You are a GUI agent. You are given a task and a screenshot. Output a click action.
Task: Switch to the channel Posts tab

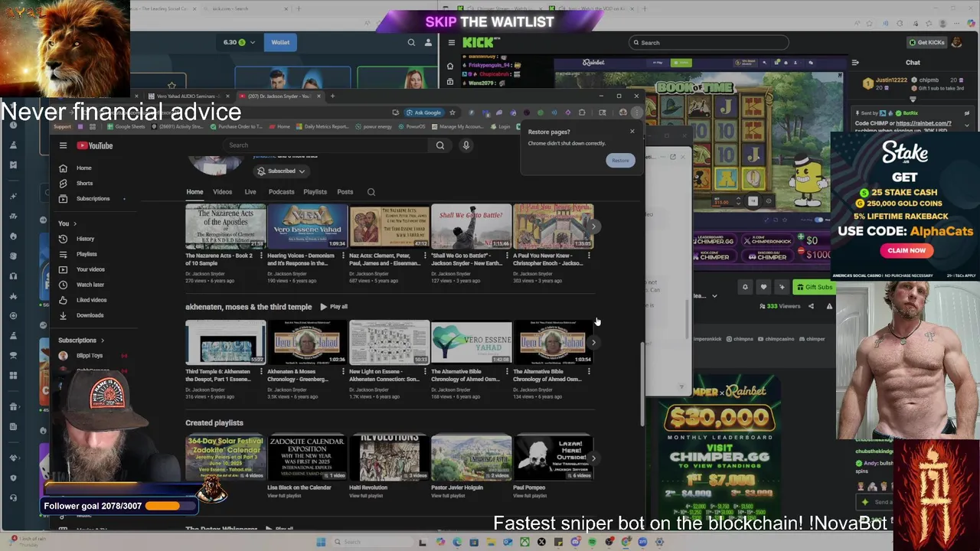(x=345, y=192)
